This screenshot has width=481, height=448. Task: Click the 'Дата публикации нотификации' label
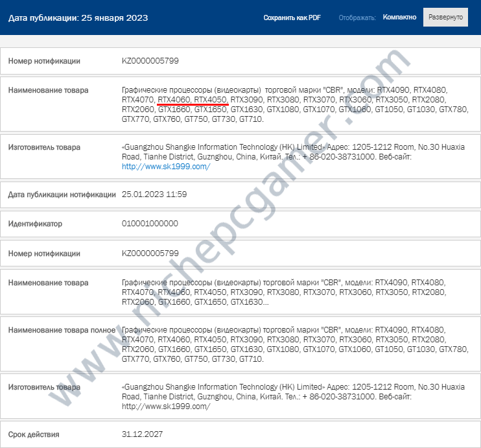[x=62, y=195]
